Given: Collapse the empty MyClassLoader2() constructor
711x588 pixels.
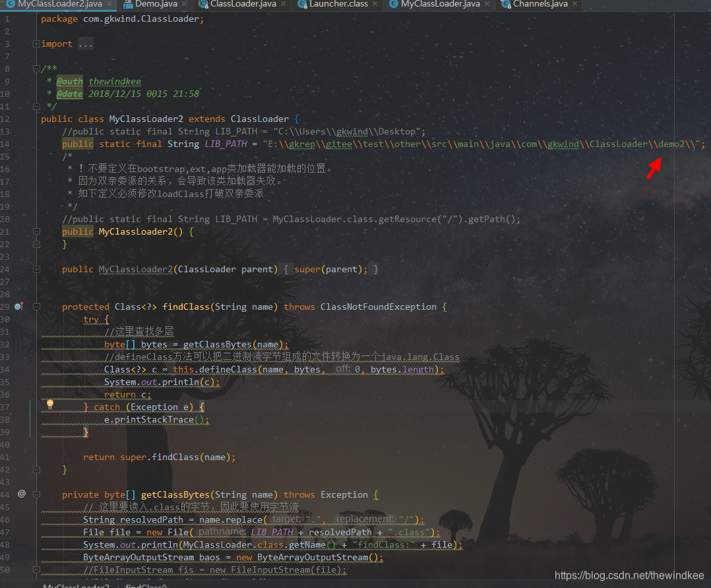Looking at the screenshot, I should click(36, 231).
